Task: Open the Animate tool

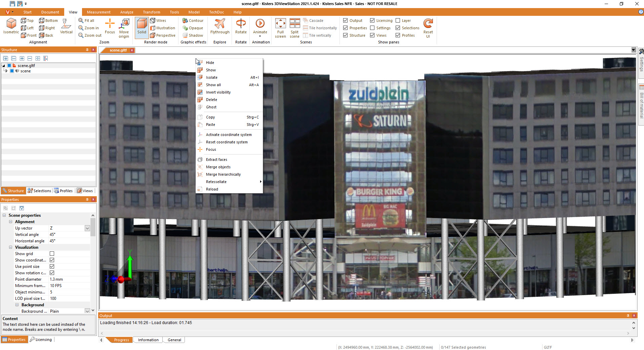Action: (x=260, y=28)
